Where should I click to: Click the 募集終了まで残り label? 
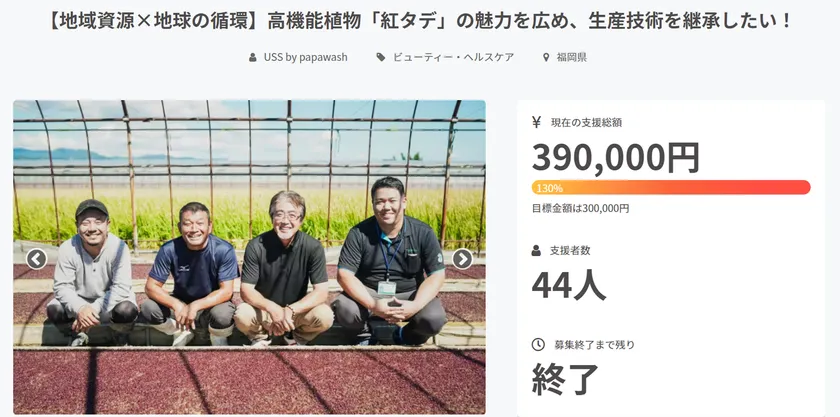[x=594, y=345]
